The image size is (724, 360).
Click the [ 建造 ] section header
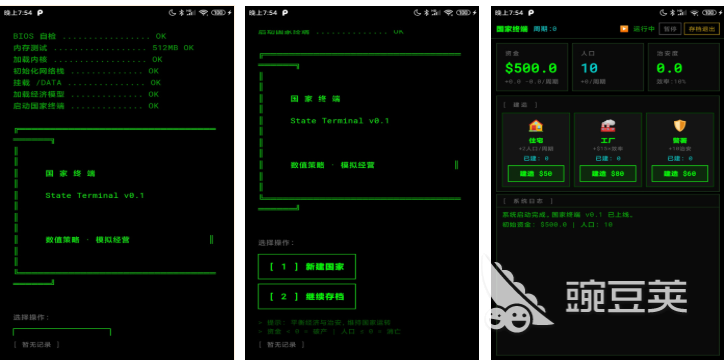pyautogui.click(x=520, y=105)
